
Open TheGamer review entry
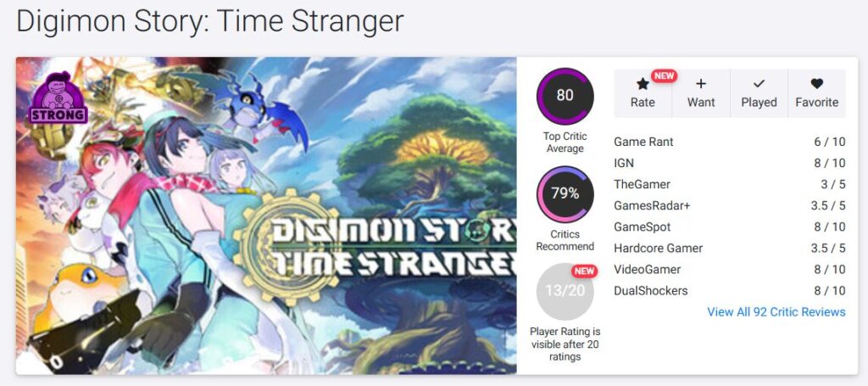pos(642,184)
